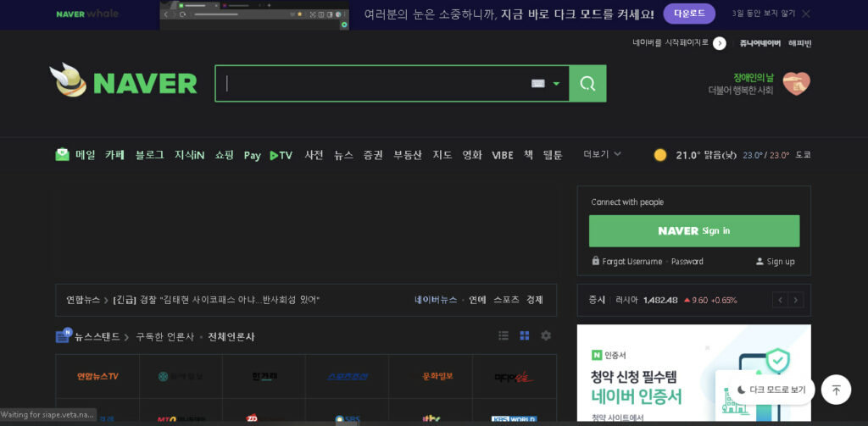Viewport: 868px width, 426px height.
Task: Open the 쥬니어네이버 link
Action: point(760,43)
